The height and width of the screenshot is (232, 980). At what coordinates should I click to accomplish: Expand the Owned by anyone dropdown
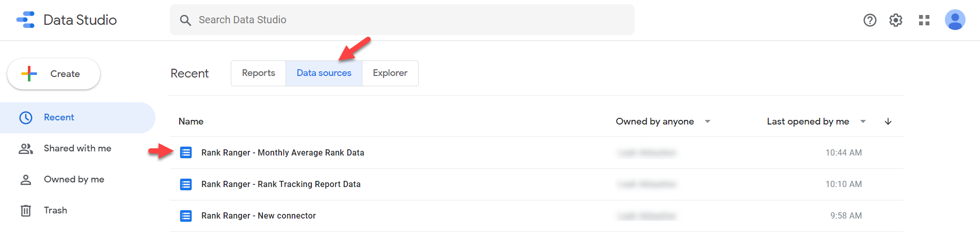pyautogui.click(x=707, y=121)
